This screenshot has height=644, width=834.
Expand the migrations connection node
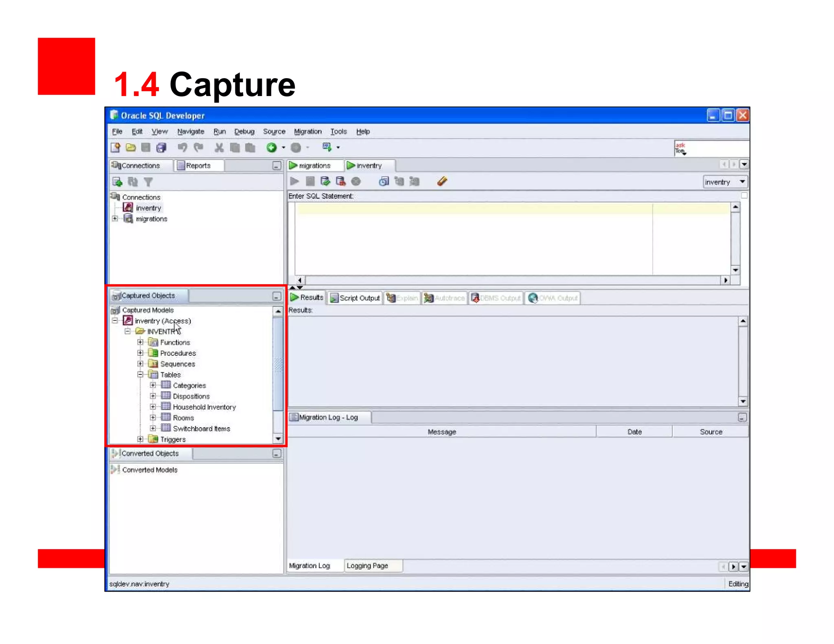click(x=115, y=219)
